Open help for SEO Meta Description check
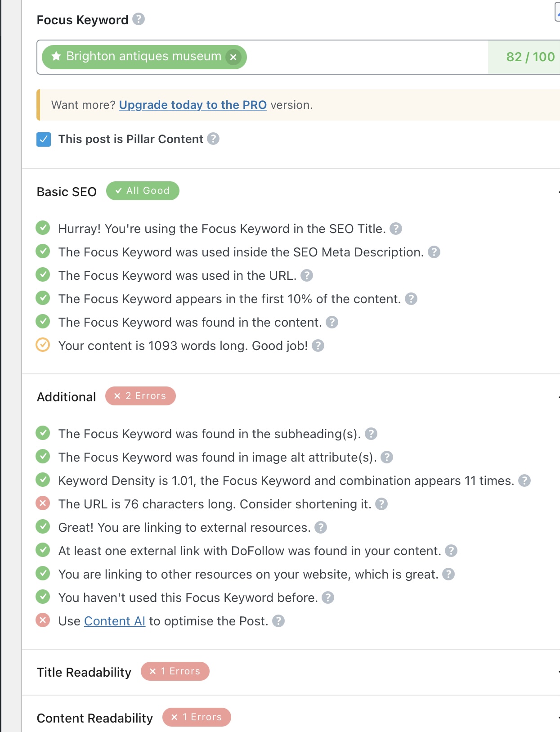 pos(434,252)
